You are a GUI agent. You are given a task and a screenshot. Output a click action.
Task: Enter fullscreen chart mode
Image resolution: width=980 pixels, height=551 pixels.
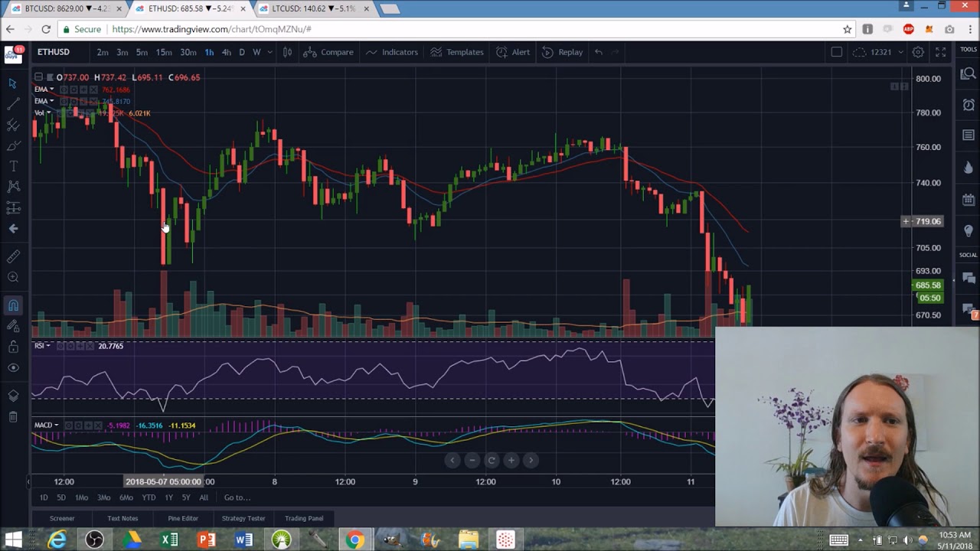[940, 52]
